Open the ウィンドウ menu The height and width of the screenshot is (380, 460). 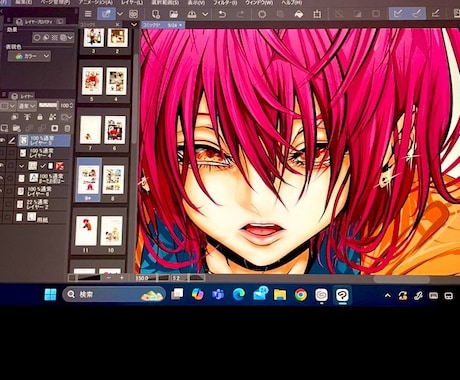[259, 2]
